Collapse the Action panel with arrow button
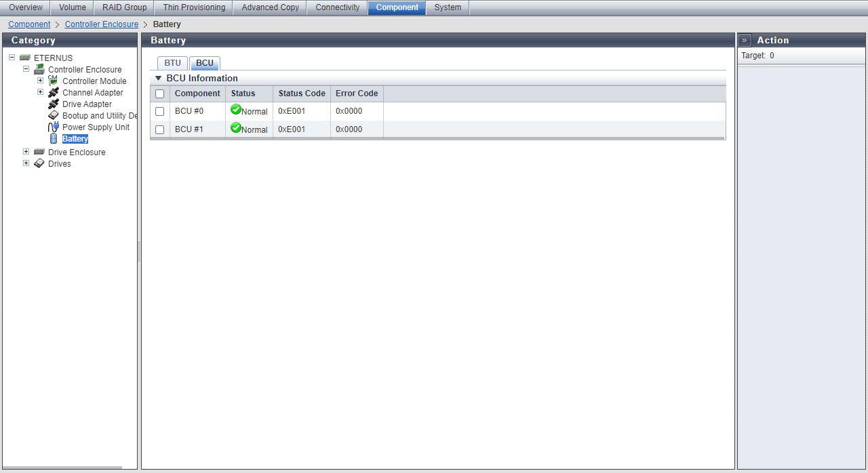 (745, 41)
